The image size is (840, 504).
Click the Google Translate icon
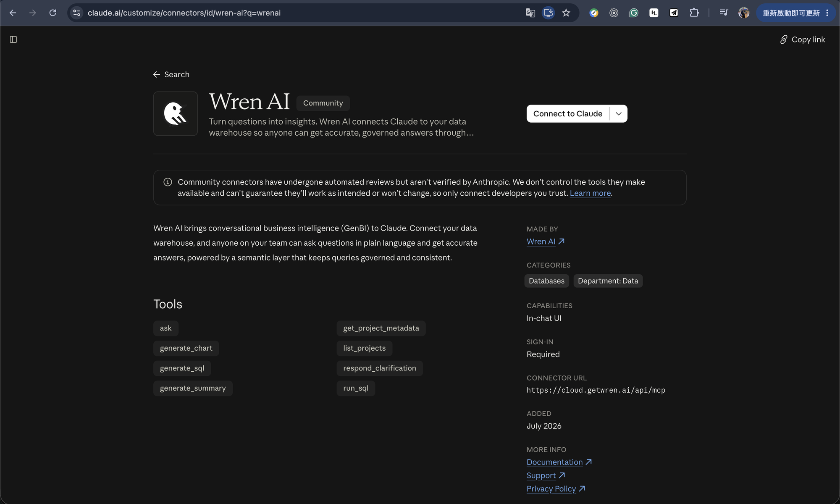(530, 13)
